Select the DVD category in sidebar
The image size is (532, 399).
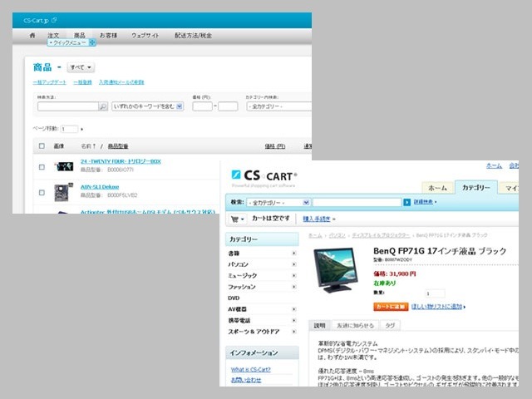pyautogui.click(x=234, y=298)
